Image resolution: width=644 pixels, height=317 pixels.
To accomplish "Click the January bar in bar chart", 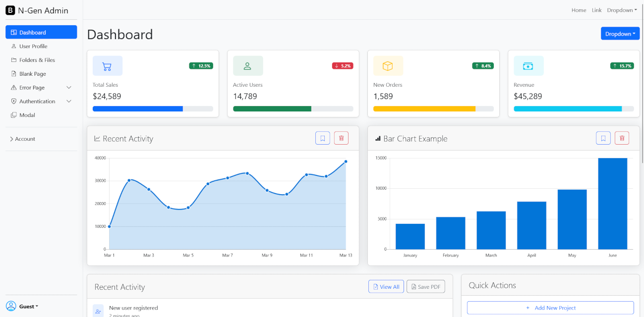I will (410, 236).
